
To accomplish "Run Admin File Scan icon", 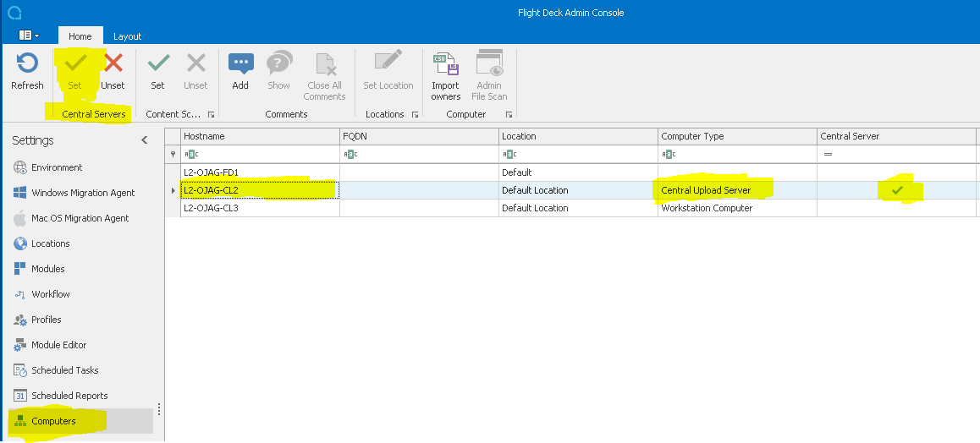I will [489, 63].
